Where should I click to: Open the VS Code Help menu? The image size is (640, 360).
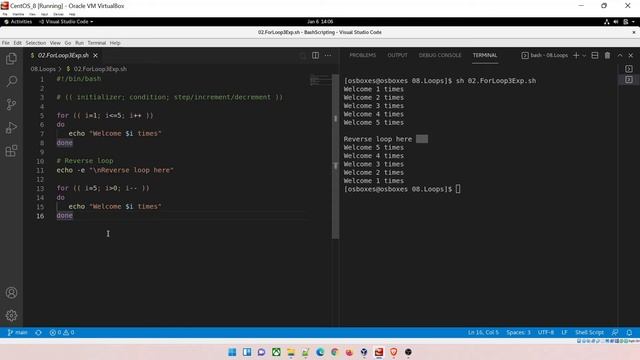click(115, 43)
